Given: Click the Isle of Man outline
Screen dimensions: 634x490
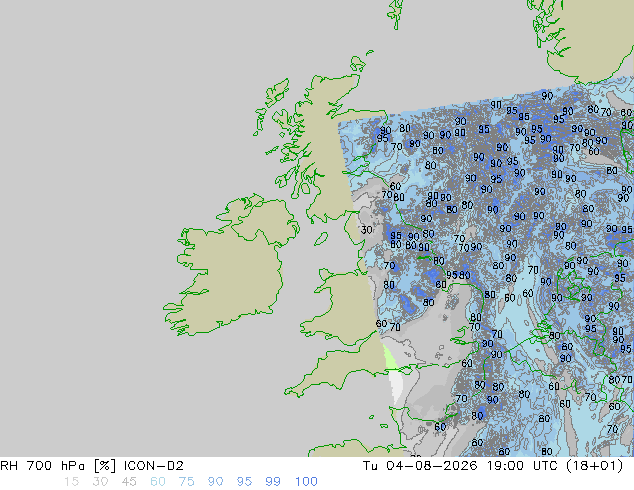Looking at the screenshot, I should 321,239.
